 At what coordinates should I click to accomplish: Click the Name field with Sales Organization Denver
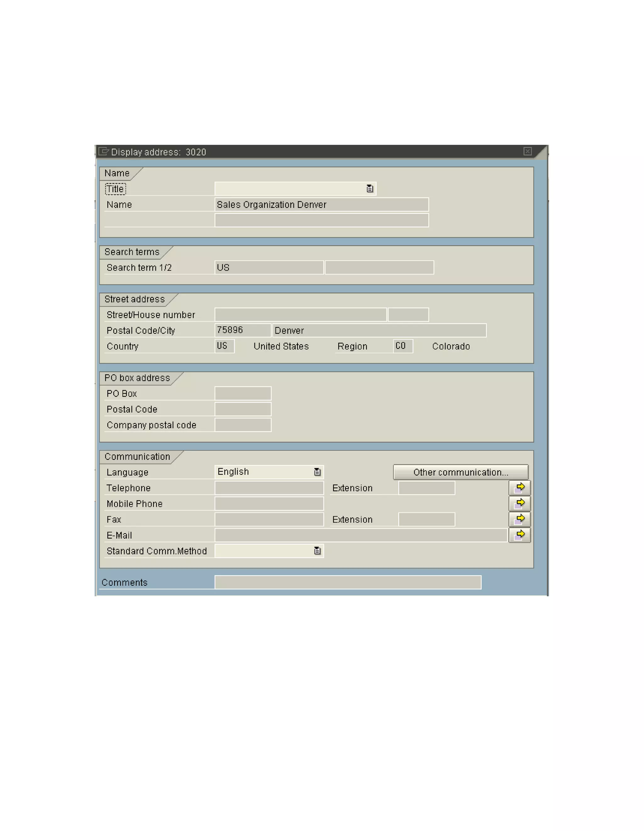point(321,205)
